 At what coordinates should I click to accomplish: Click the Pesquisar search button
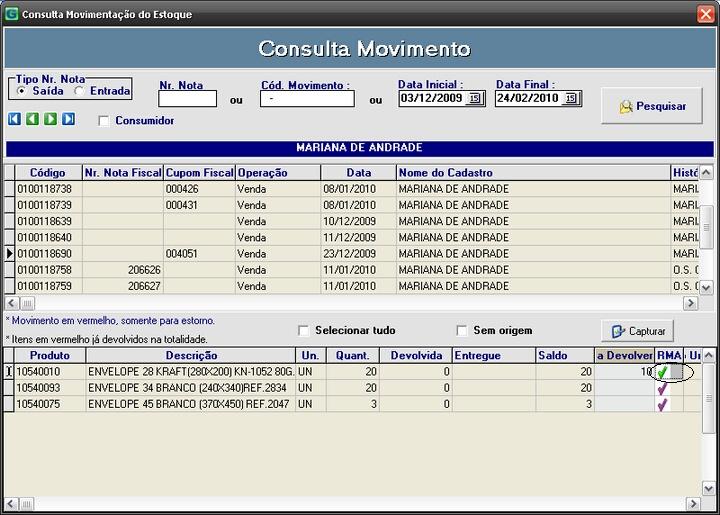pyautogui.click(x=652, y=106)
